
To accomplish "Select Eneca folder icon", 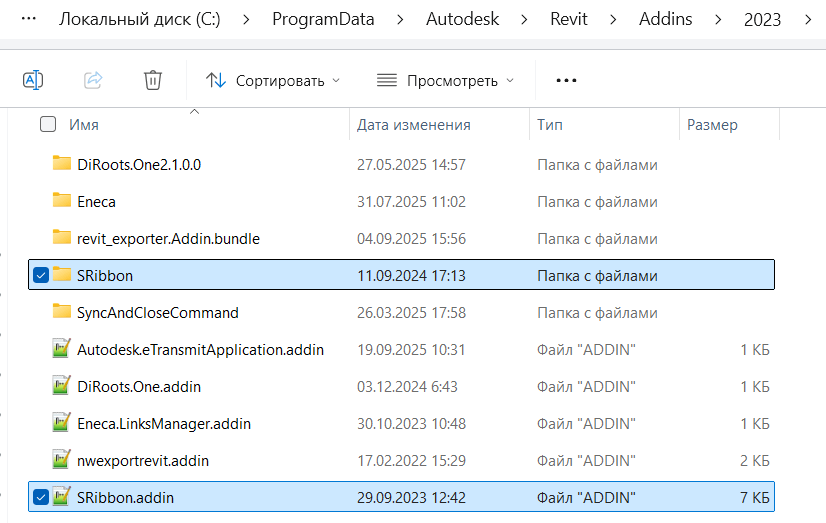I will (62, 200).
